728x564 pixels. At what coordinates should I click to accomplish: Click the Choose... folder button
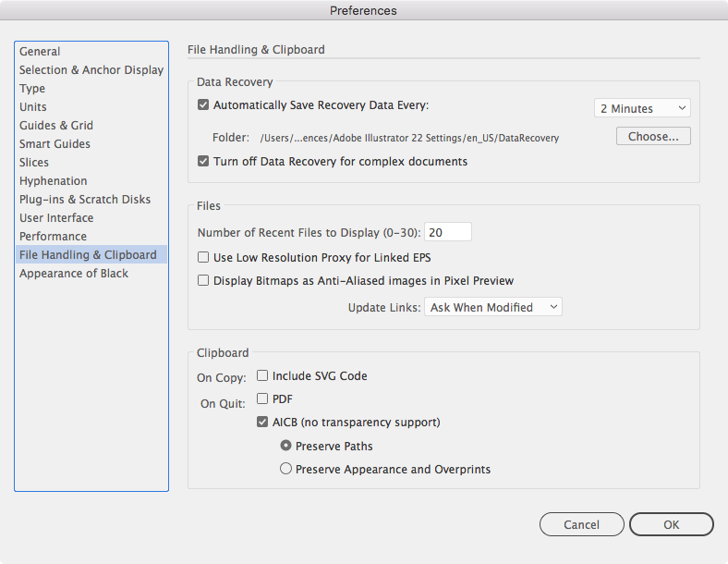(x=653, y=136)
